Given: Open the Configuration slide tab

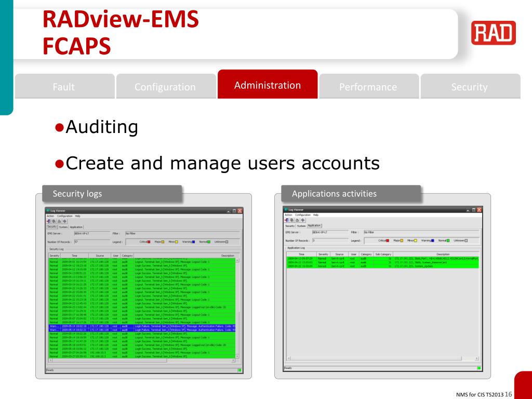Looking at the screenshot, I should tap(166, 86).
